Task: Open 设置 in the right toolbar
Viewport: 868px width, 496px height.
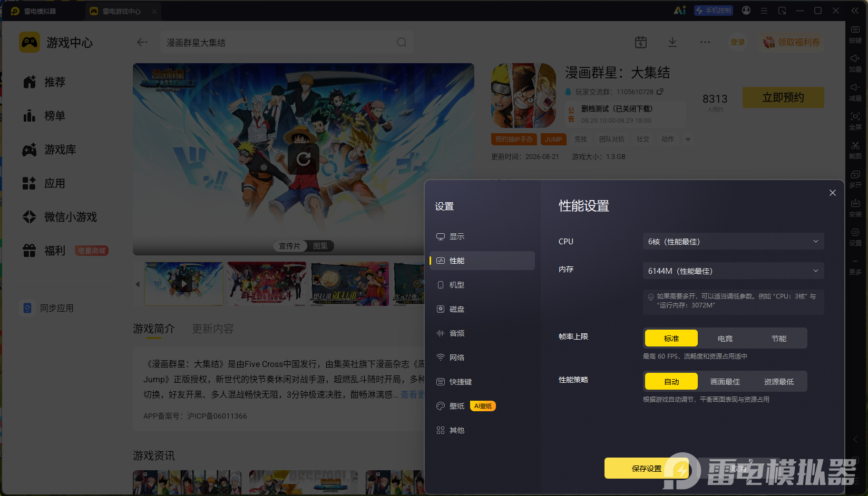Action: tap(855, 237)
